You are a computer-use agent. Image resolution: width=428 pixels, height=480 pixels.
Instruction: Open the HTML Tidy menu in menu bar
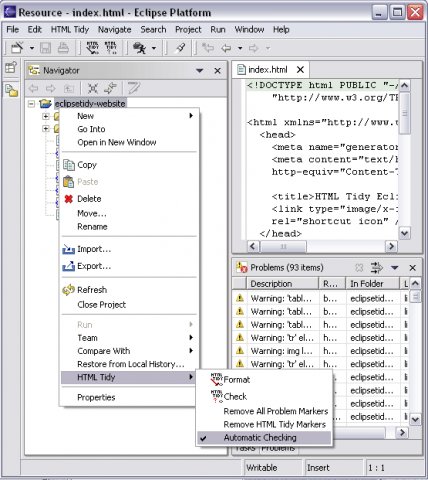tap(70, 30)
